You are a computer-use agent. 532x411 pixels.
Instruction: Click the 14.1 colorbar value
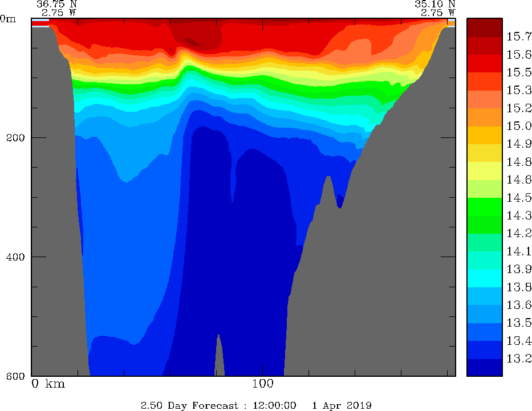[519, 251]
